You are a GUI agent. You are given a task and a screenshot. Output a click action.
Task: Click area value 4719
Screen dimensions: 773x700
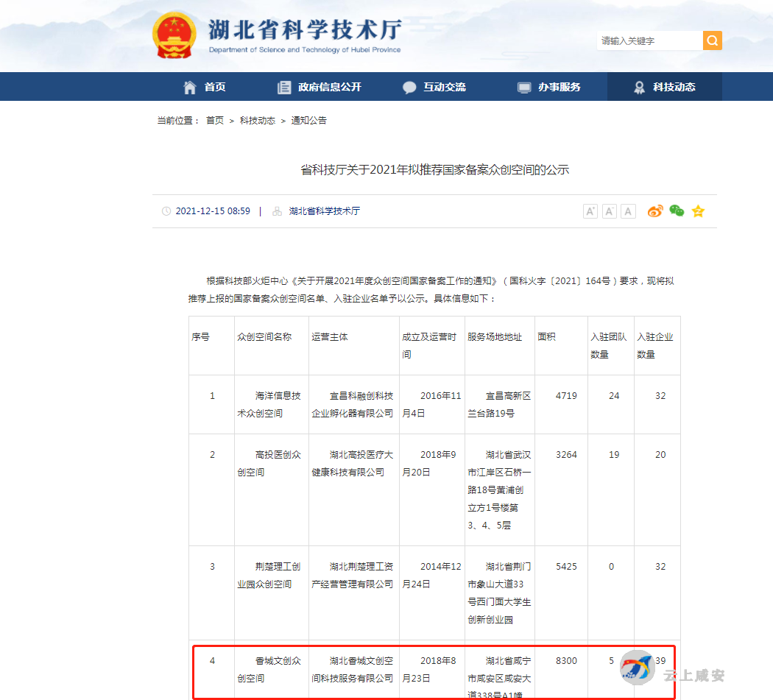pos(566,396)
